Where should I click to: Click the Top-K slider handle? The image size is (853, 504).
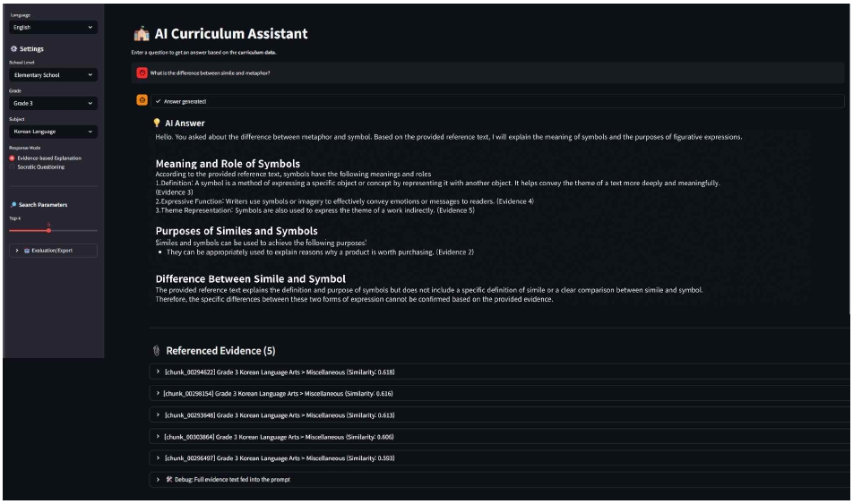(48, 230)
